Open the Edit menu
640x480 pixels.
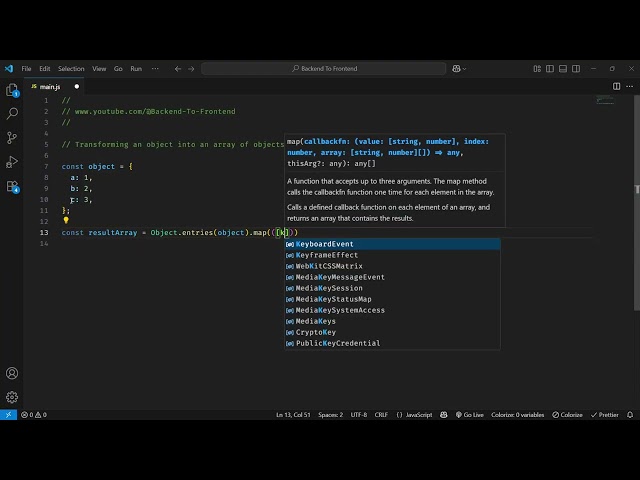[45, 69]
